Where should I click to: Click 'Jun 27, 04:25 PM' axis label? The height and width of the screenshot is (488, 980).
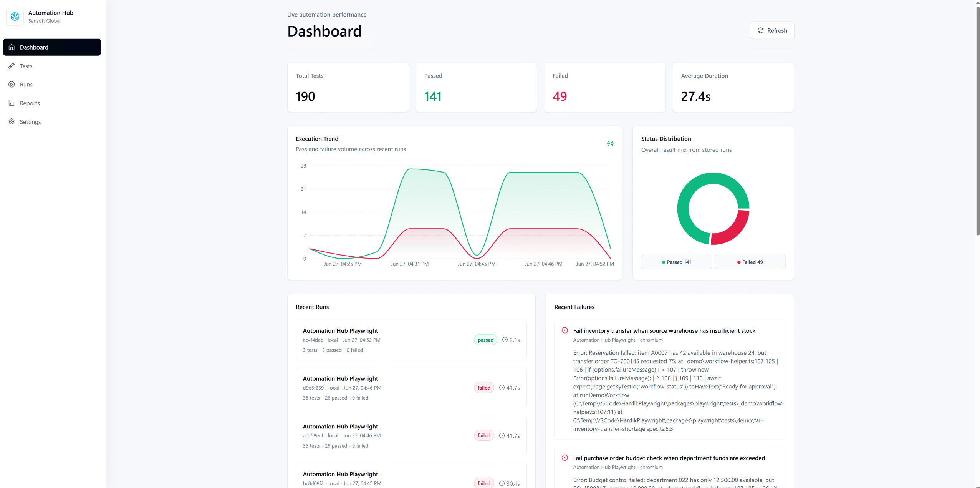coord(343,264)
